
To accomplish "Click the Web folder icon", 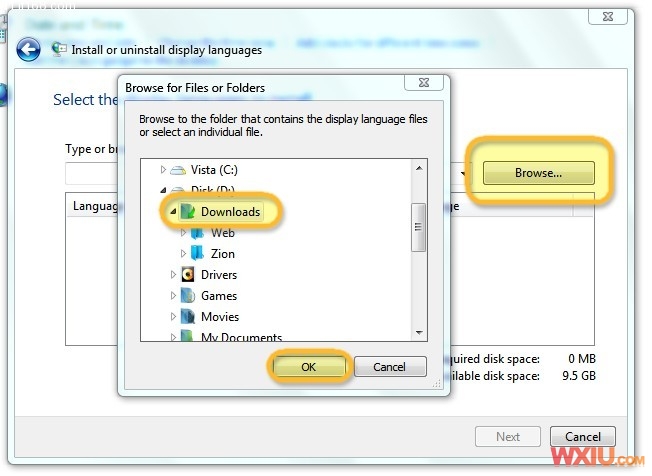I will click(197, 233).
